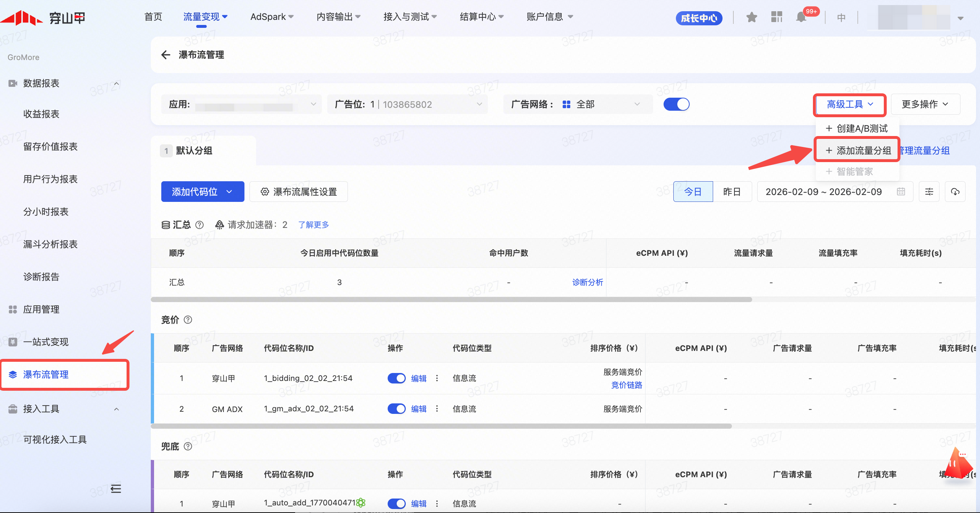Screen dimensions: 980x513
Task: Collapse the sidebar with bottom menu icon
Action: coord(116,488)
